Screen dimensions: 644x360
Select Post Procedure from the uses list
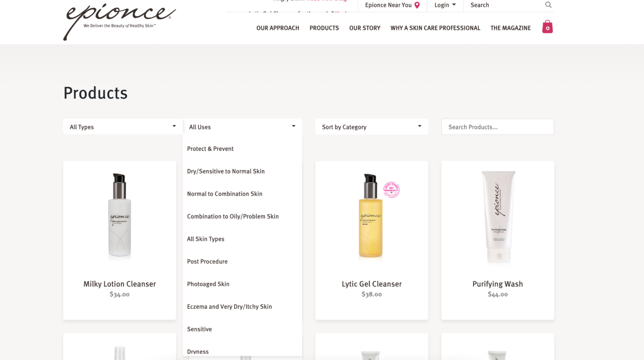click(207, 261)
